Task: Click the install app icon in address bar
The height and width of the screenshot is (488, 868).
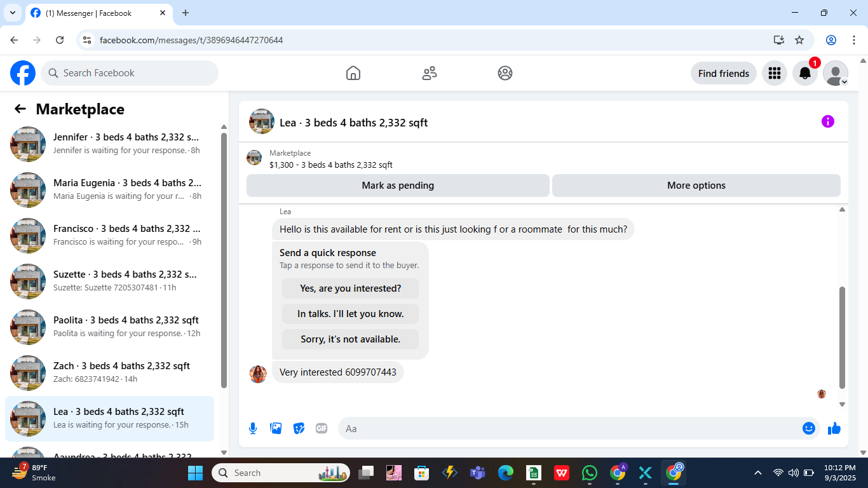Action: click(779, 40)
